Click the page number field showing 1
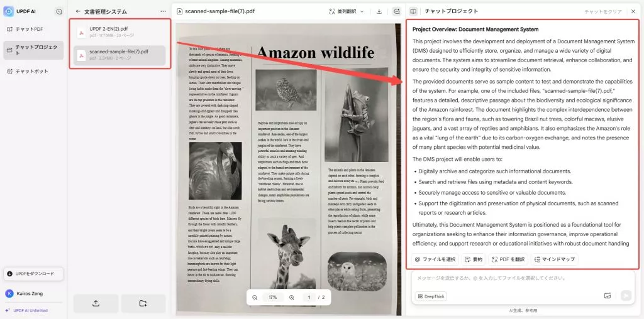This screenshot has width=644, height=319. (x=309, y=297)
